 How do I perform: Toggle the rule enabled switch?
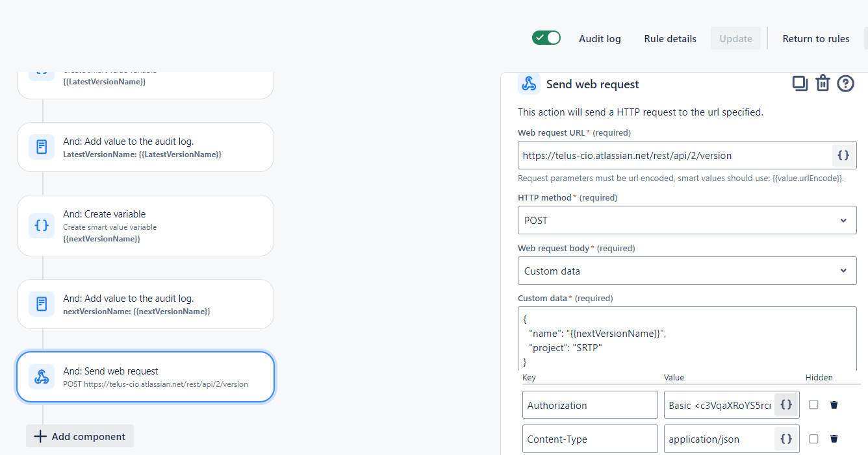coord(546,38)
